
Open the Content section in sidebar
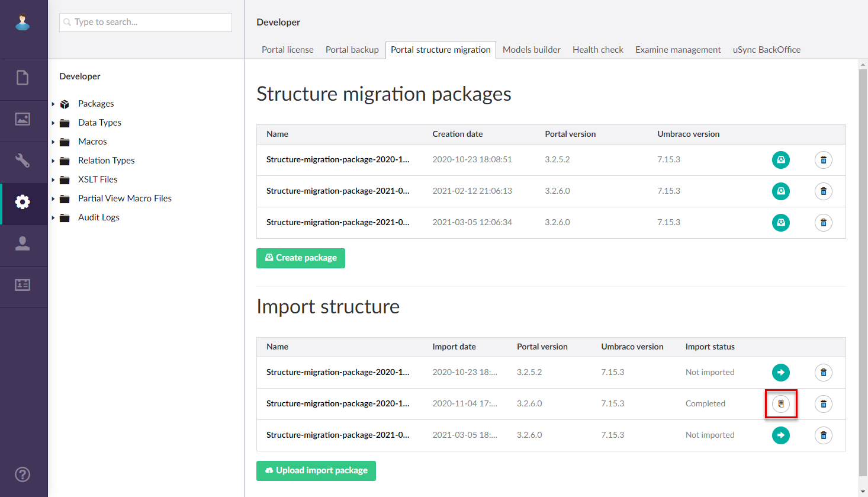[x=22, y=78]
